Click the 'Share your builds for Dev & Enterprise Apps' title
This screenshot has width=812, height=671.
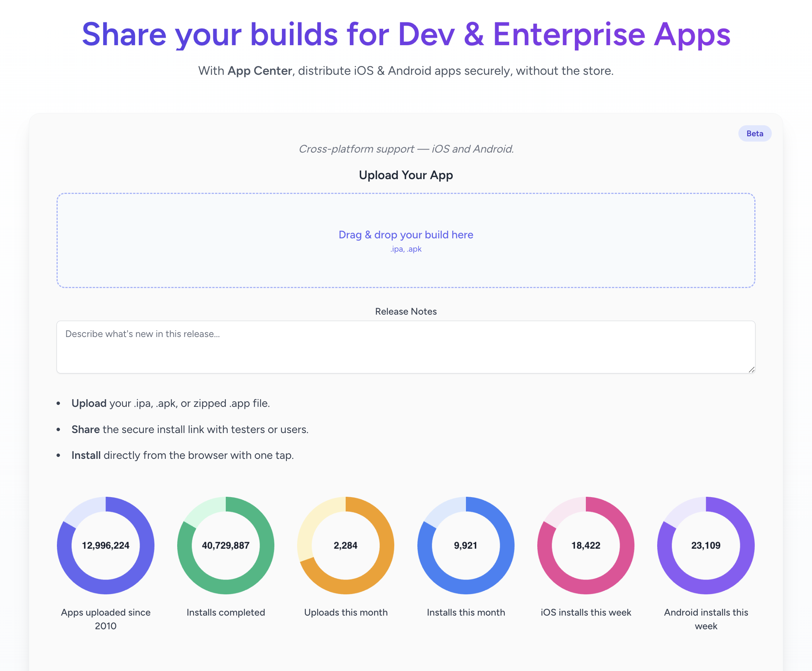click(x=406, y=35)
